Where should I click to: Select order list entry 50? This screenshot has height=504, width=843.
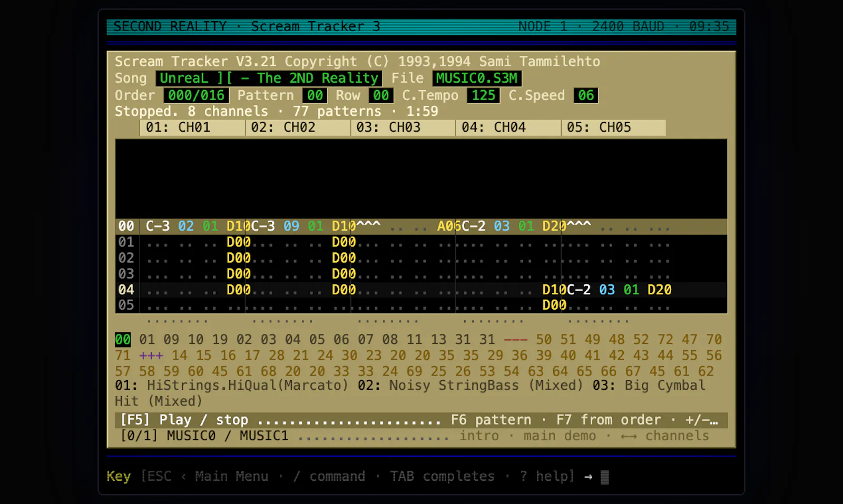point(544,340)
